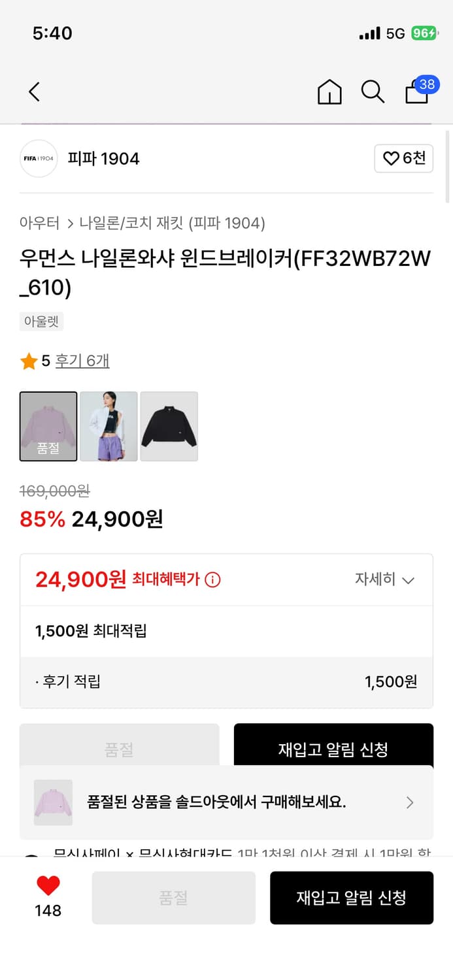This screenshot has width=453, height=980.
Task: Tap the yellow star rating icon
Action: pyautogui.click(x=29, y=359)
